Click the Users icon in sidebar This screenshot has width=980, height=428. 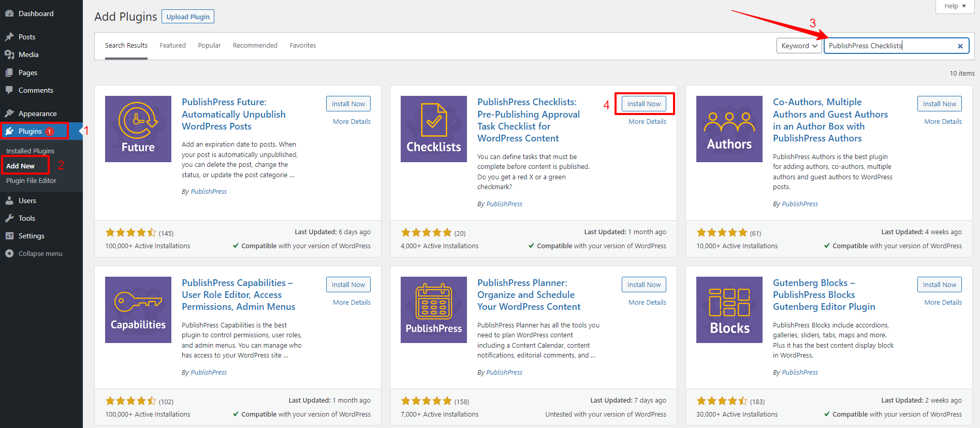(9, 201)
